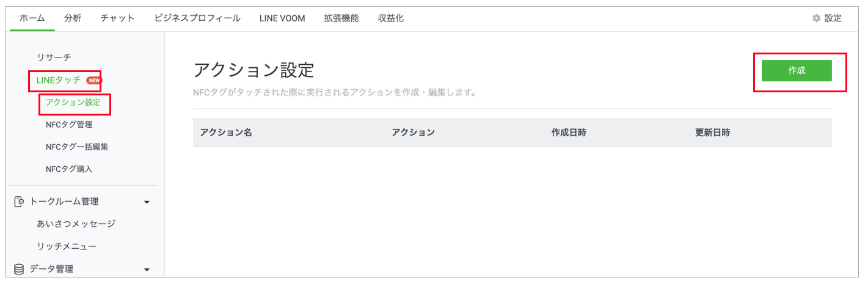Select リッチメニュー in the sidebar
The height and width of the screenshot is (283, 868).
[67, 246]
